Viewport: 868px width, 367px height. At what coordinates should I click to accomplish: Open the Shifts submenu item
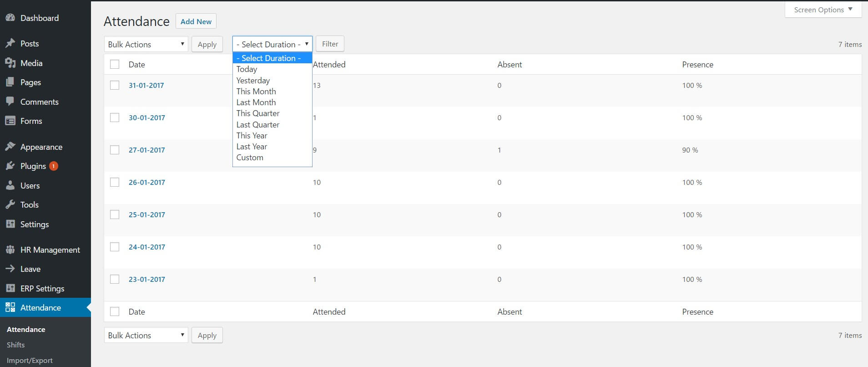pyautogui.click(x=16, y=345)
